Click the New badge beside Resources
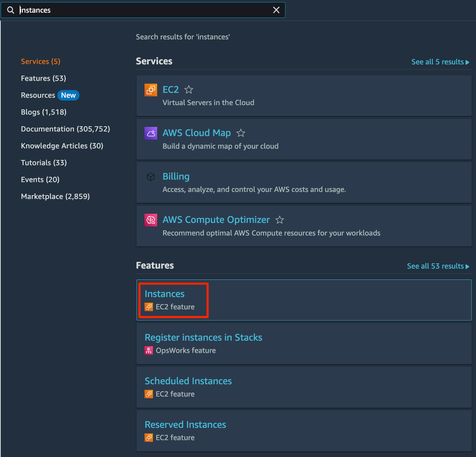Viewport: 476px width, 457px height. pos(69,95)
